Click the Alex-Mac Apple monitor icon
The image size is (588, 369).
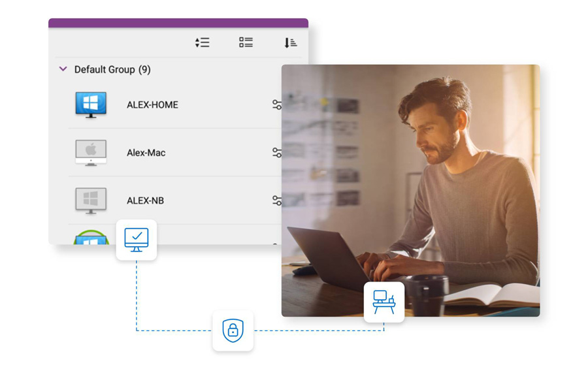tap(91, 153)
